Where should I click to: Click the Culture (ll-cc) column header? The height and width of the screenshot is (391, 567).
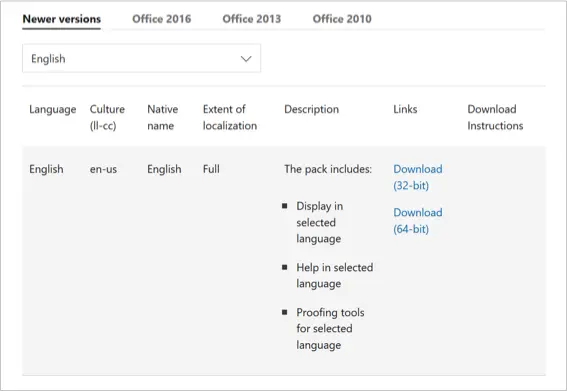pyautogui.click(x=107, y=117)
